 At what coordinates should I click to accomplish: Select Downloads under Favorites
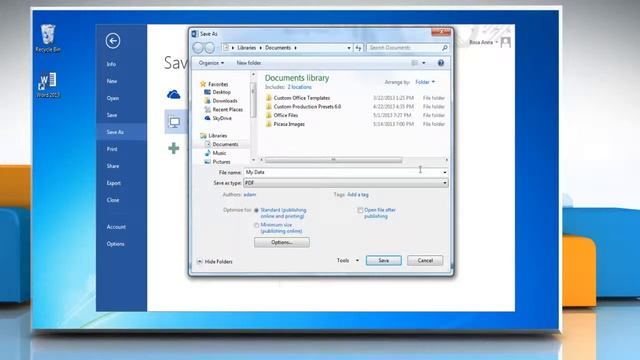pos(220,101)
